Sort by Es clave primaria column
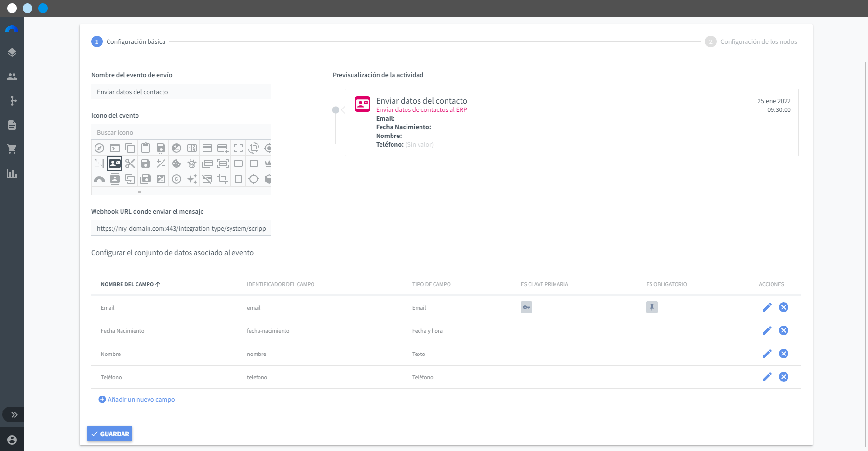The width and height of the screenshot is (868, 451). 544,284
